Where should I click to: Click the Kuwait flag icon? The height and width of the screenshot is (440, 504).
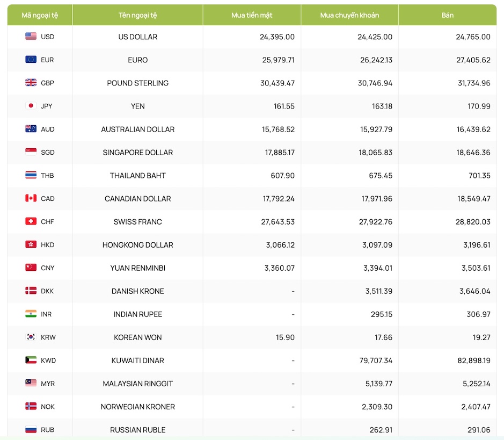(31, 360)
